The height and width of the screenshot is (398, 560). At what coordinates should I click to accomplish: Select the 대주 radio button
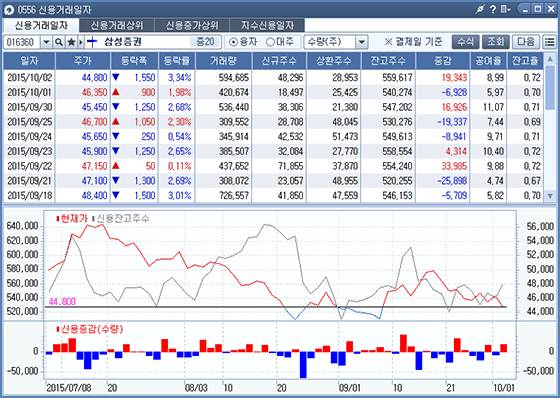(270, 42)
